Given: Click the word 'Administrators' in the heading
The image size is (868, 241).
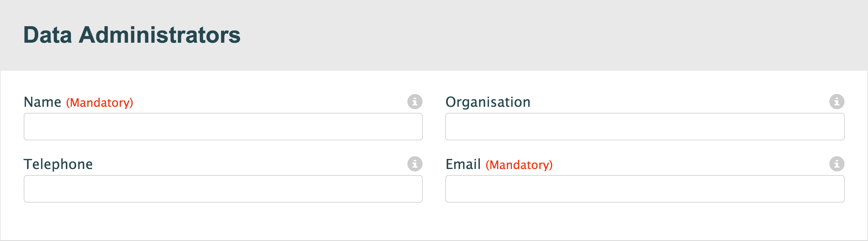Looking at the screenshot, I should coord(159,35).
